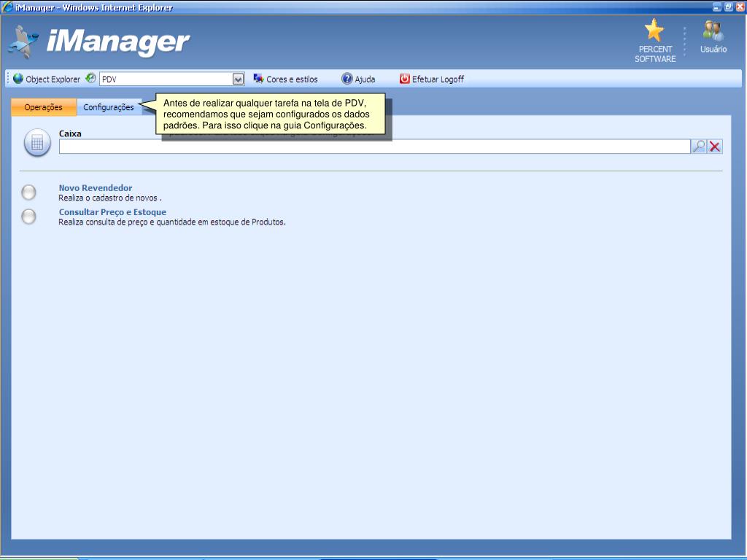
Task: Click the Caixa field label
Action: [70, 134]
